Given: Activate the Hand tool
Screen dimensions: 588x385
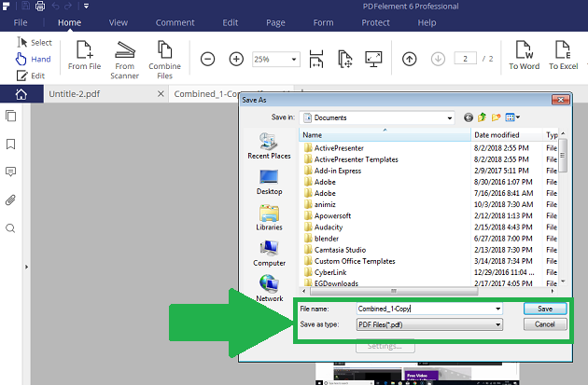Looking at the screenshot, I should tap(34, 59).
